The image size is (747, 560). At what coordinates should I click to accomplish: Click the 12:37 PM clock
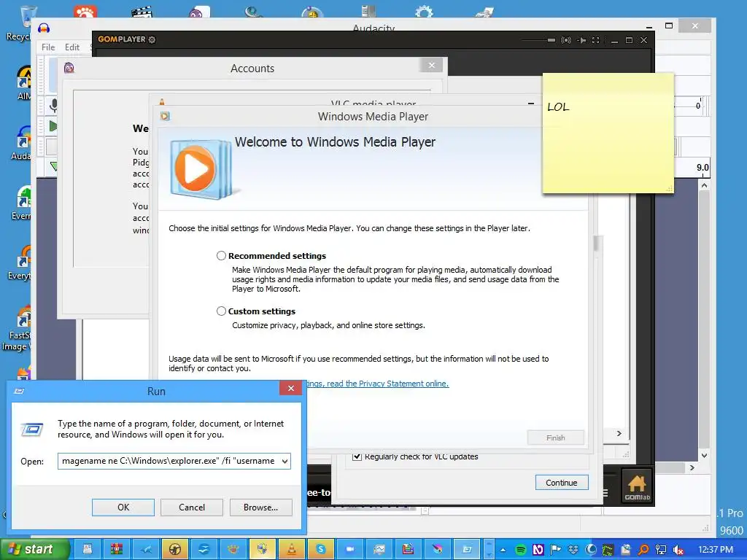click(x=716, y=550)
